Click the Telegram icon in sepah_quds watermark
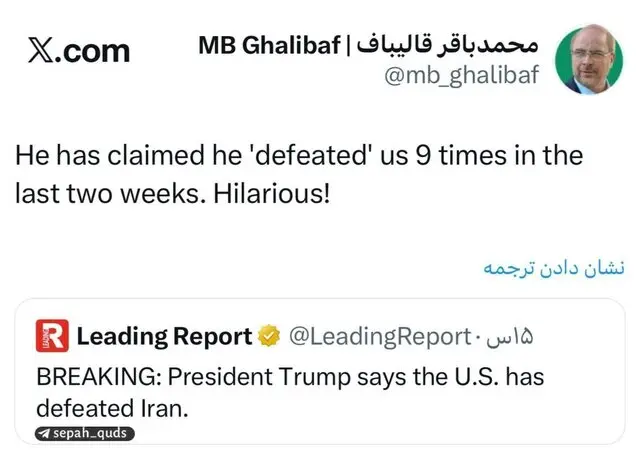640x465 pixels. [45, 433]
